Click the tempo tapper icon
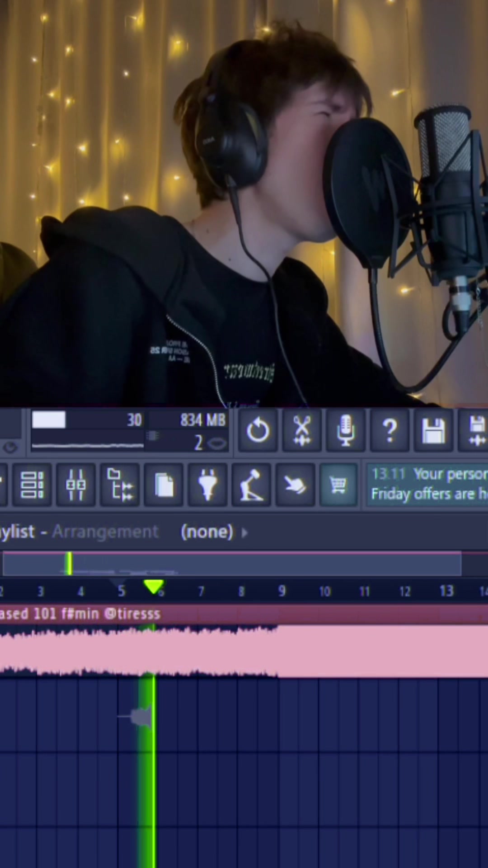 [251, 485]
